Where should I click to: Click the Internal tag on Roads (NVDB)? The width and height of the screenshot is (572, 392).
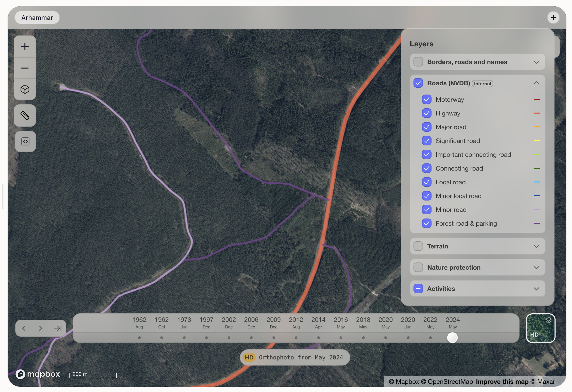(x=482, y=84)
